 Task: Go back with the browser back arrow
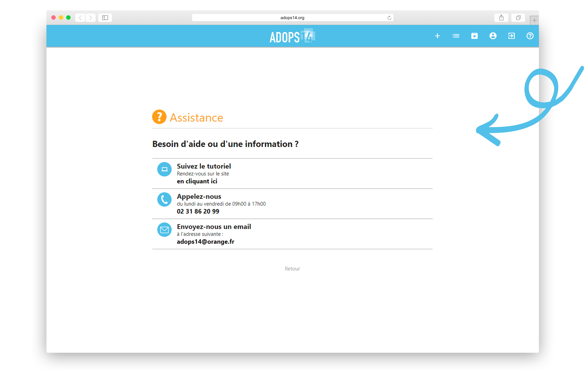tap(80, 18)
